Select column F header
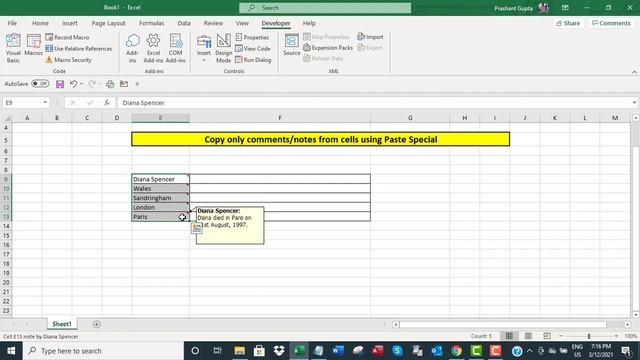Viewport: 640px width, 360px height. [280, 118]
